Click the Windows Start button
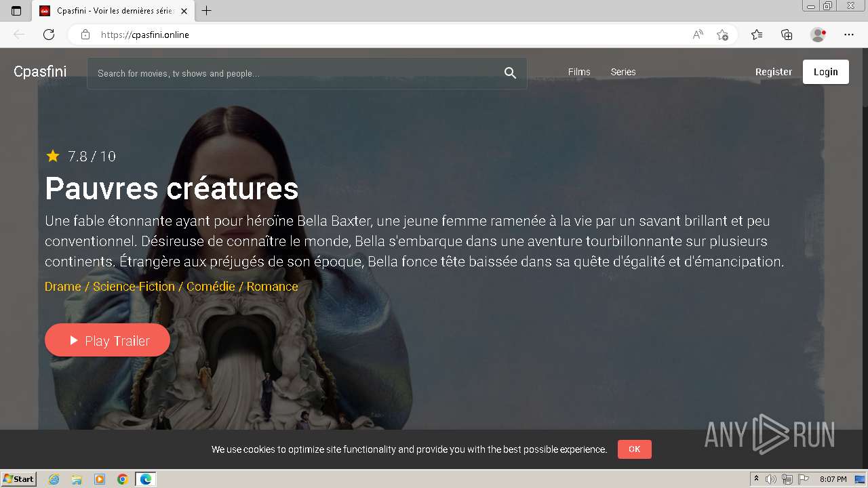 (x=19, y=479)
